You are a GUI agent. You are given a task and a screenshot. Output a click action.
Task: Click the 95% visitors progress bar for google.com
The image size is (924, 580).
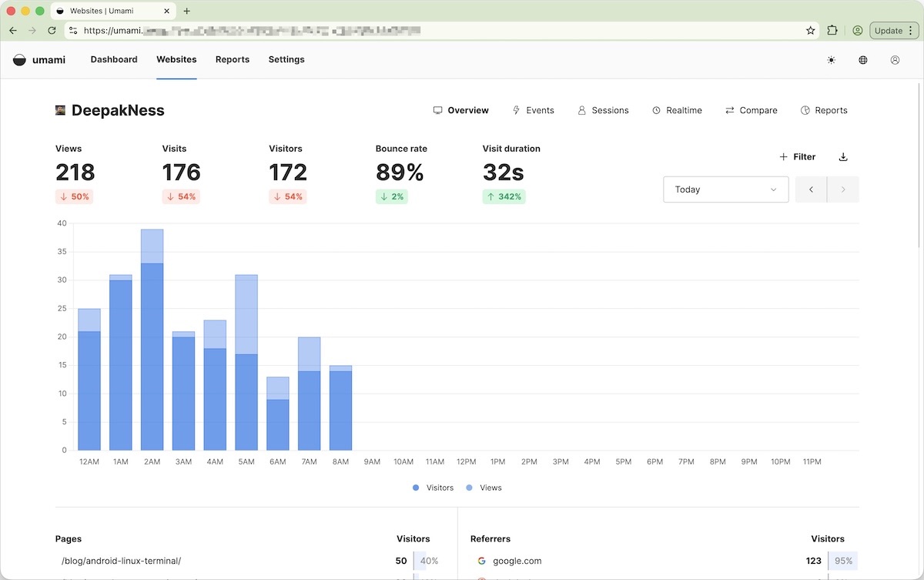843,561
